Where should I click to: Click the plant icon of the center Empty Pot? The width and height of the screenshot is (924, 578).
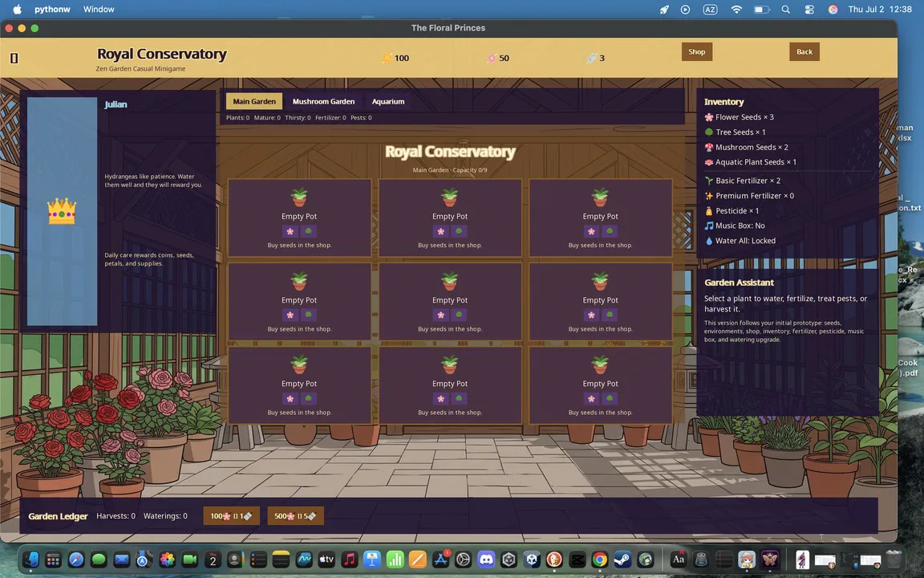[450, 281]
